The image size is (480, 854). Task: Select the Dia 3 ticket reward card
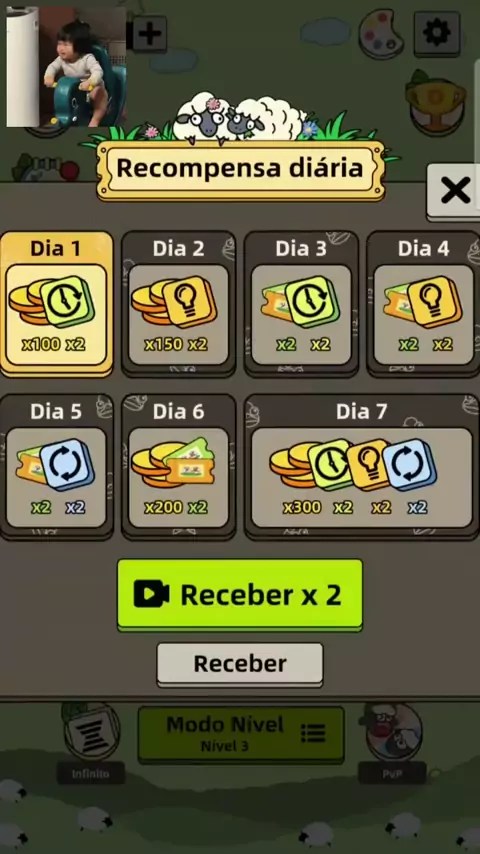(301, 304)
